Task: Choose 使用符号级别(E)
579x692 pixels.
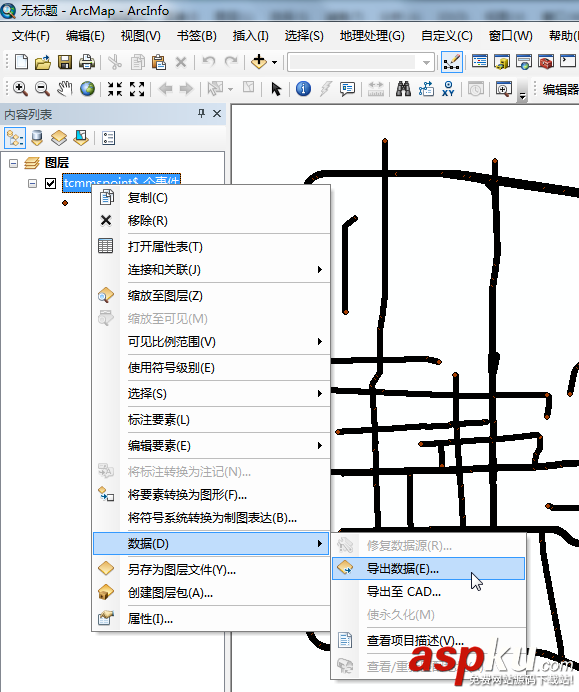Action: (x=212, y=368)
